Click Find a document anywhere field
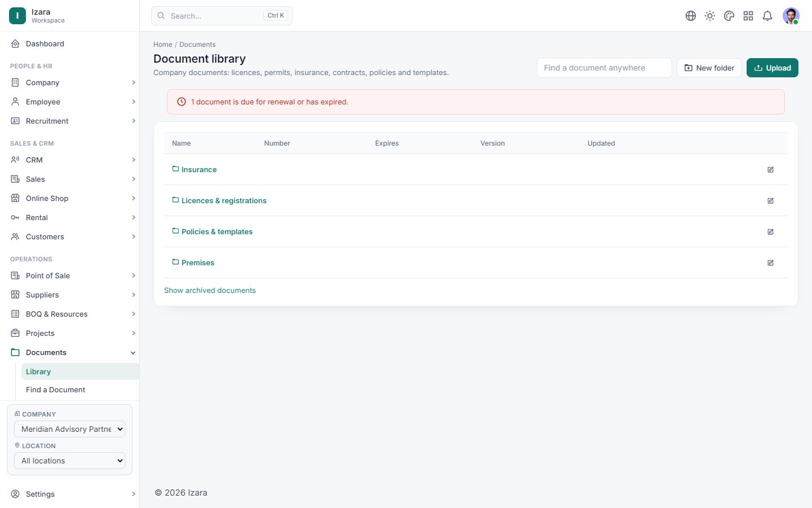The image size is (812, 508). point(604,68)
